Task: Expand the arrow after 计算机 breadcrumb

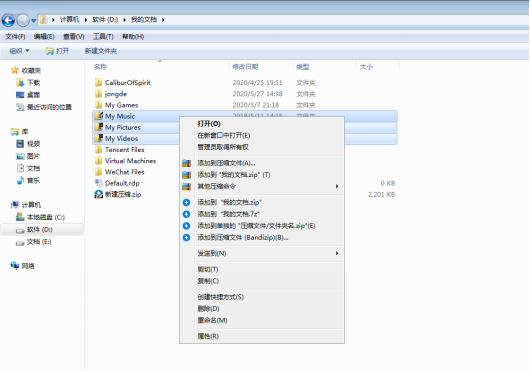Action: click(86, 20)
